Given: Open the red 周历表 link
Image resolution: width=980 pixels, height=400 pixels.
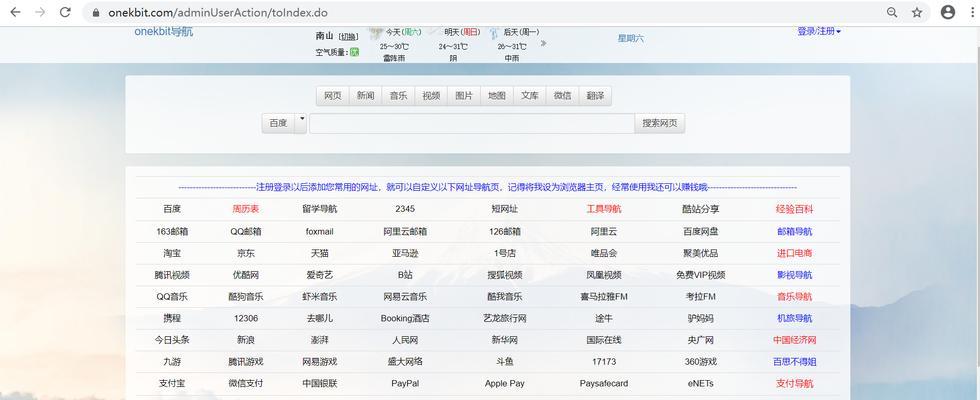Looking at the screenshot, I should 246,209.
